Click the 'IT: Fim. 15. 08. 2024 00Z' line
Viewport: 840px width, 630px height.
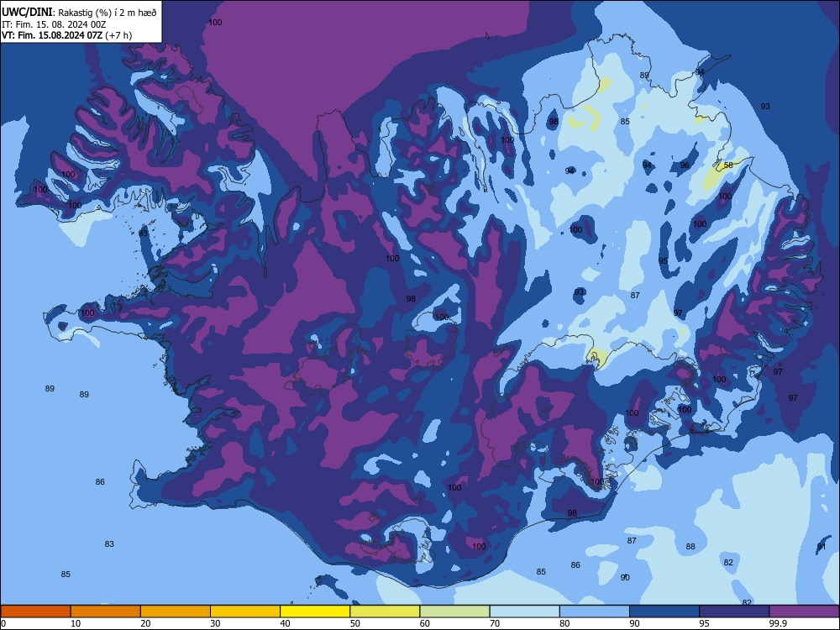(54, 24)
